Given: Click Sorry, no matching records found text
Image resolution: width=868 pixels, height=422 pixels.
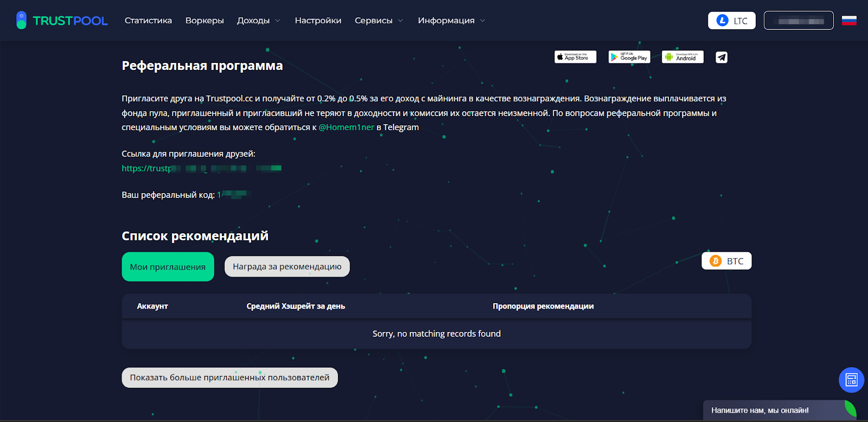Looking at the screenshot, I should click(x=437, y=334).
